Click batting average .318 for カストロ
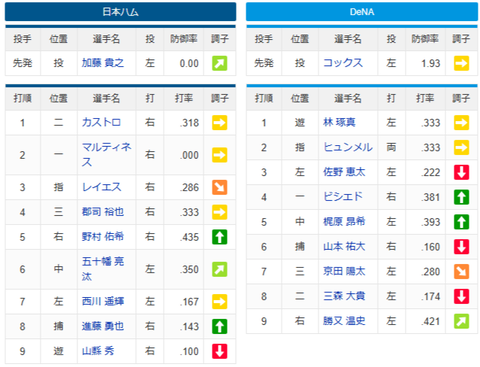 (x=190, y=123)
